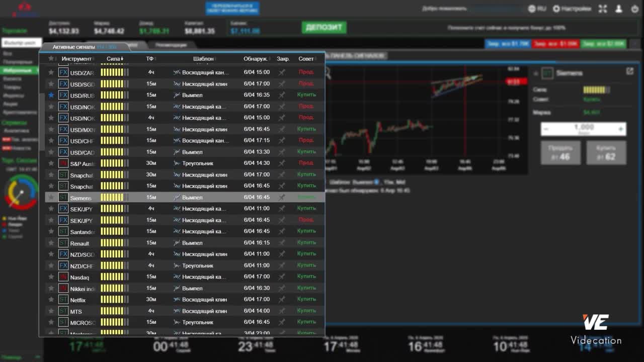Click the trade amount field showing 1,000

coord(584,129)
